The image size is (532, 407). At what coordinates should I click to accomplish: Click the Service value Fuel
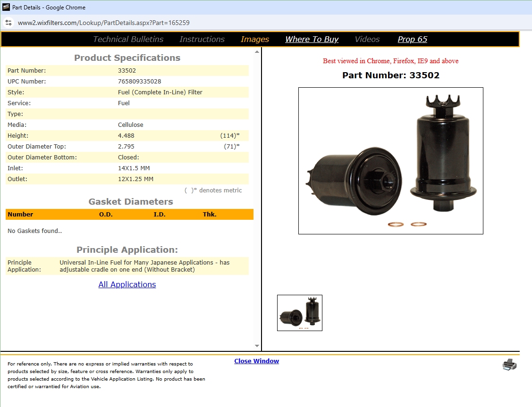[x=124, y=103]
